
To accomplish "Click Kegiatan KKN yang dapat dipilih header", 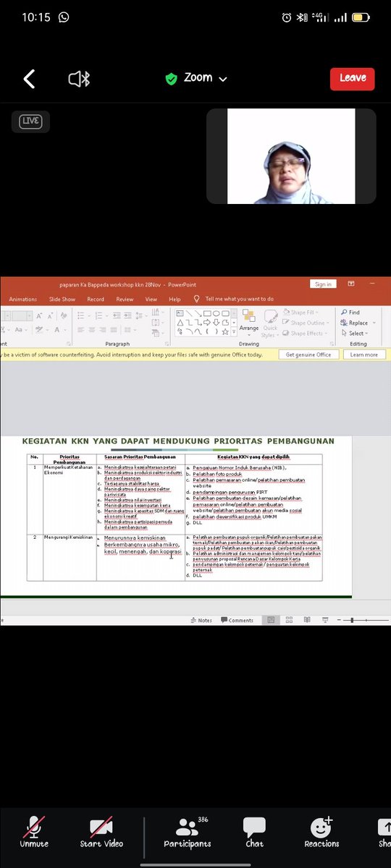I will 253,458.
